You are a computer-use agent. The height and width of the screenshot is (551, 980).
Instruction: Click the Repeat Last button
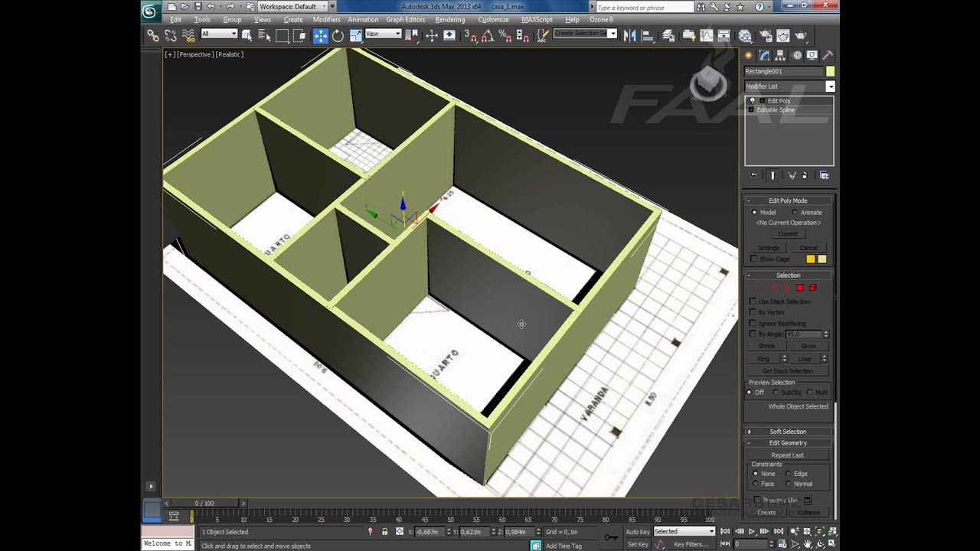pos(788,455)
